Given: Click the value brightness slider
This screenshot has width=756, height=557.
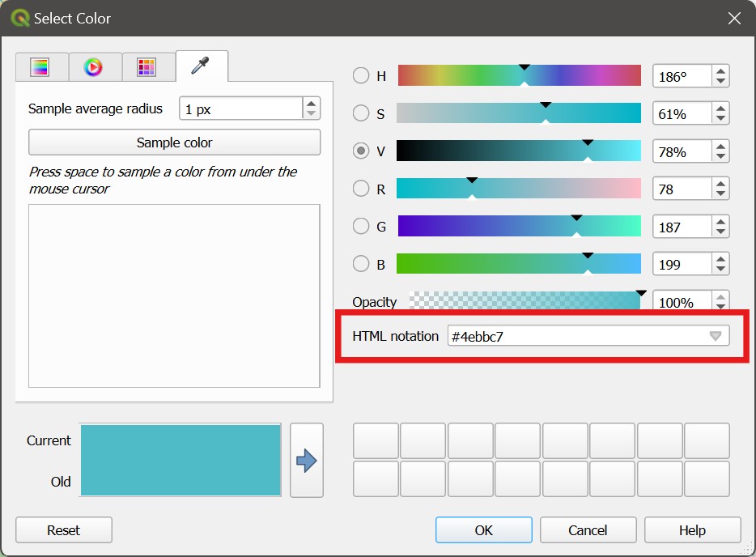Looking at the screenshot, I should [519, 151].
